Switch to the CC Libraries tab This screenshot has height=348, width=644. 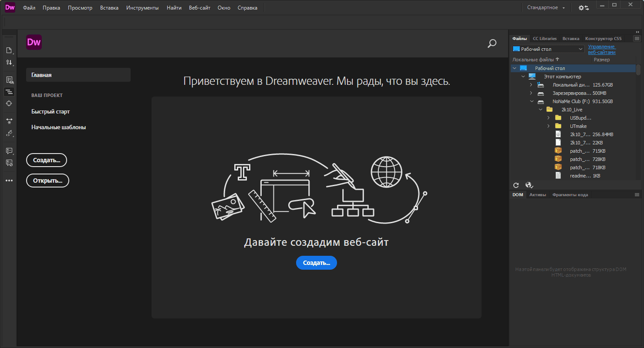pyautogui.click(x=545, y=38)
